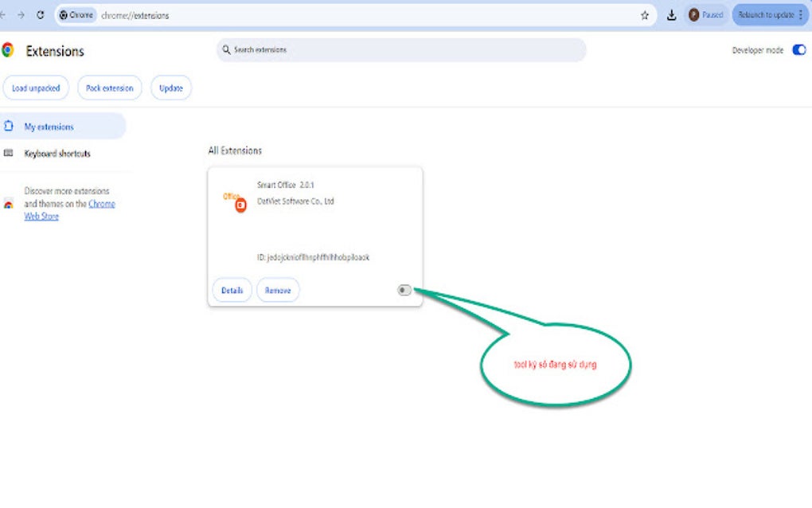This screenshot has width=812, height=508.
Task: Click the Load unpacked button
Action: (x=36, y=88)
